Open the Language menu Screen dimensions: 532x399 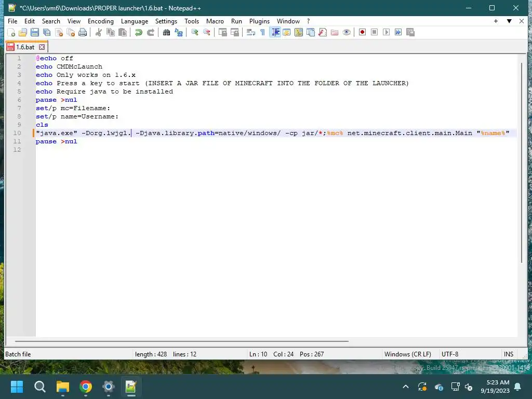pos(135,21)
